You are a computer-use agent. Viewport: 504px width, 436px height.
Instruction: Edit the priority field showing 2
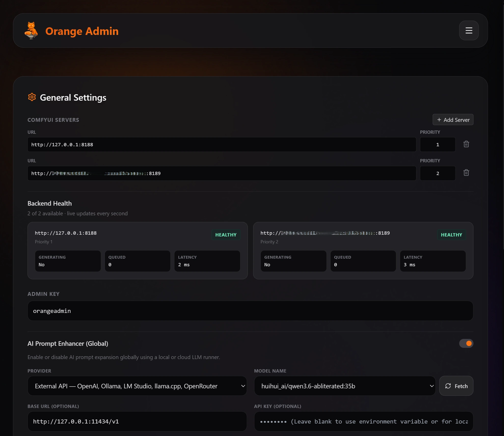point(438,173)
